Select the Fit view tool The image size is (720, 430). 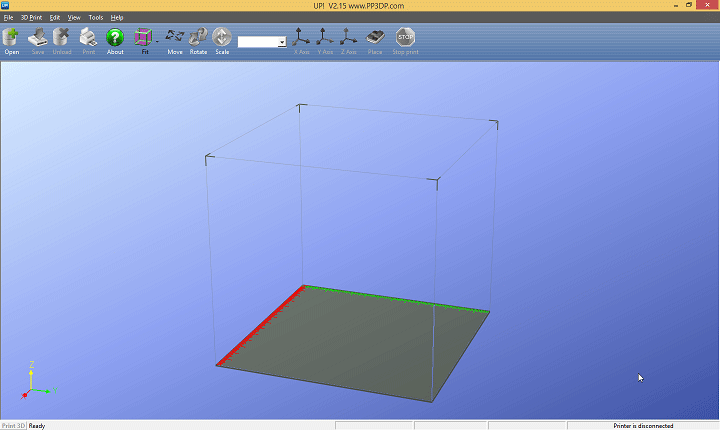click(x=144, y=40)
